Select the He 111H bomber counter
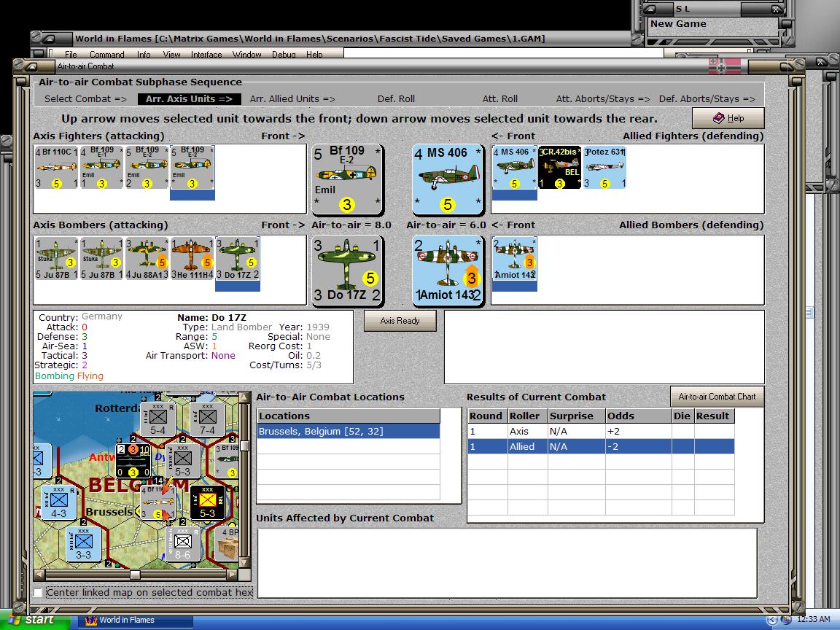This screenshot has width=840, height=630. point(192,260)
